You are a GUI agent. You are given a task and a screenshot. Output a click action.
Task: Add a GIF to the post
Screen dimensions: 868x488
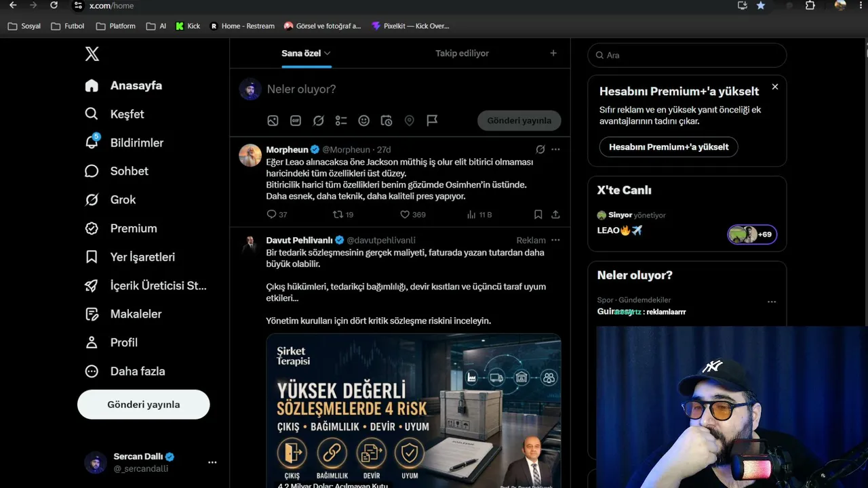296,121
